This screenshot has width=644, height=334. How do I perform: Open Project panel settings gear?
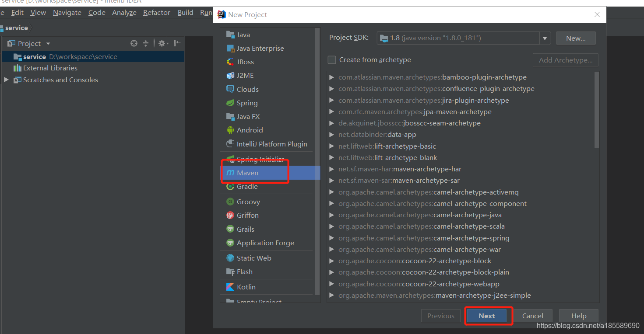tap(163, 43)
